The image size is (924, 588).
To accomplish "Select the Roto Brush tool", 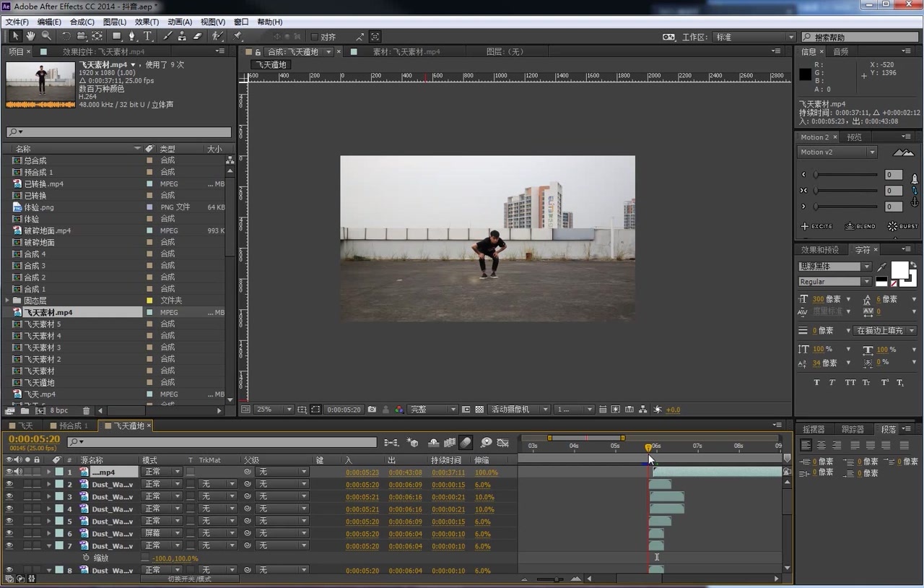I will [217, 36].
